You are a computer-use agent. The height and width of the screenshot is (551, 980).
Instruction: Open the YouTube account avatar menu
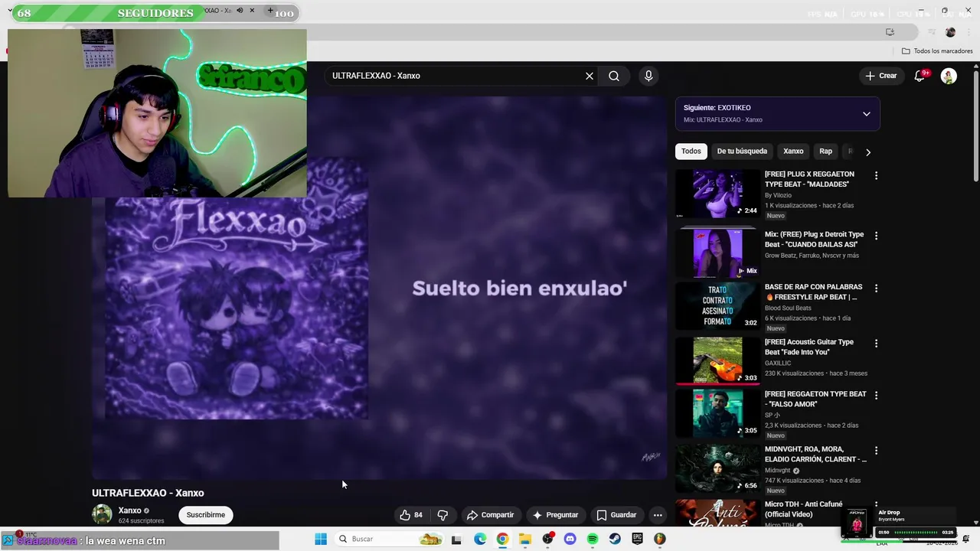pyautogui.click(x=949, y=76)
